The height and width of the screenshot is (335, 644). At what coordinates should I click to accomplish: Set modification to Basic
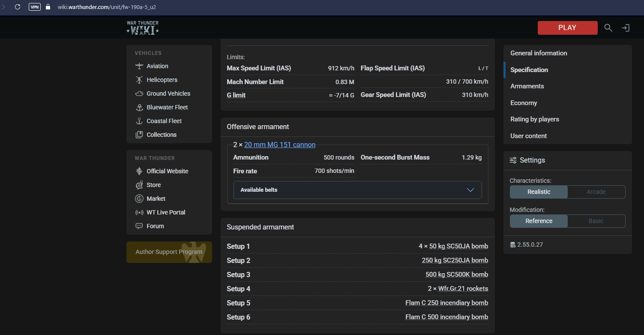pos(596,221)
